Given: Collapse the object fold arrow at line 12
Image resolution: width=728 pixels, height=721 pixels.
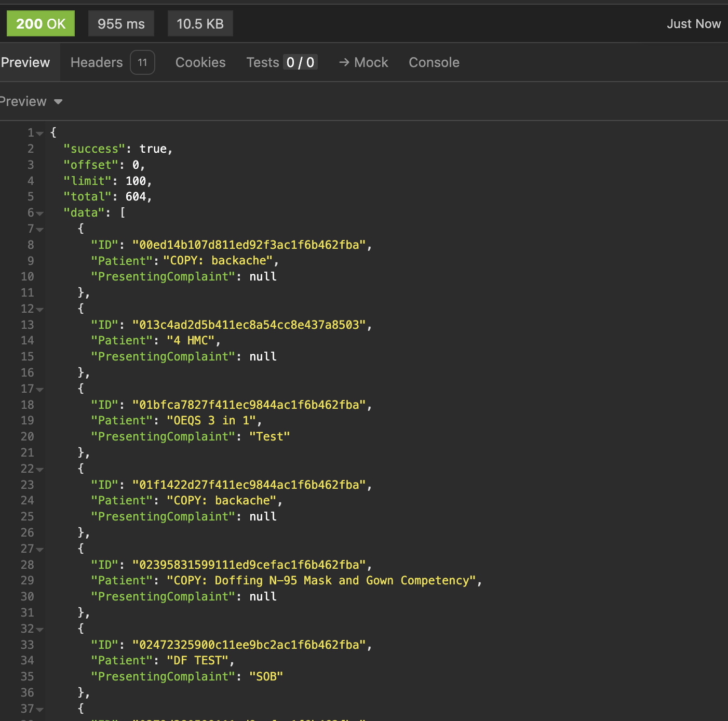Looking at the screenshot, I should pyautogui.click(x=40, y=310).
